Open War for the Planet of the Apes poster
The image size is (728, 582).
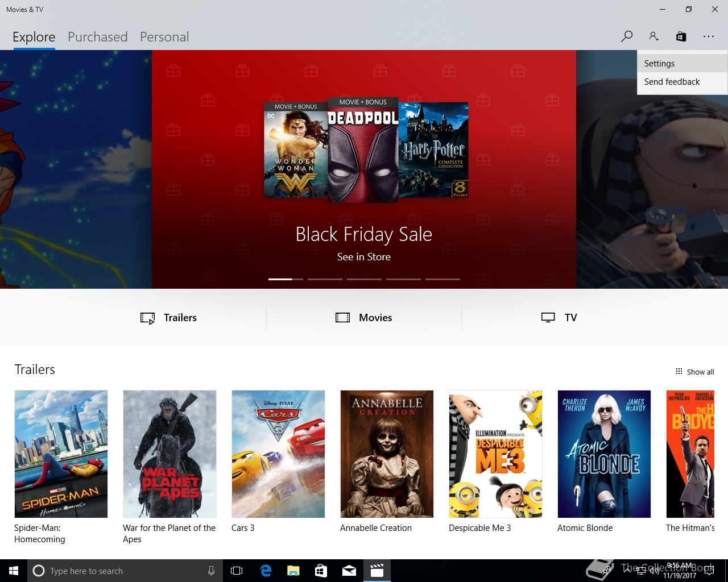[169, 454]
